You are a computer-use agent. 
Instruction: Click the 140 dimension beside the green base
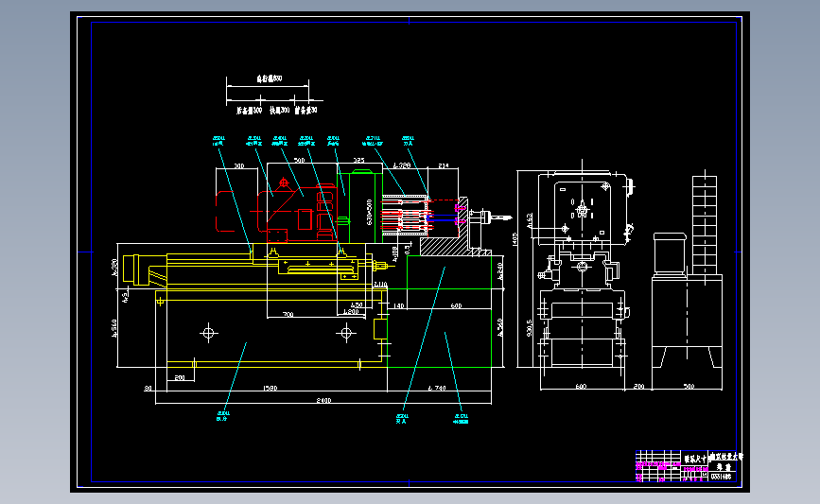pos(398,305)
